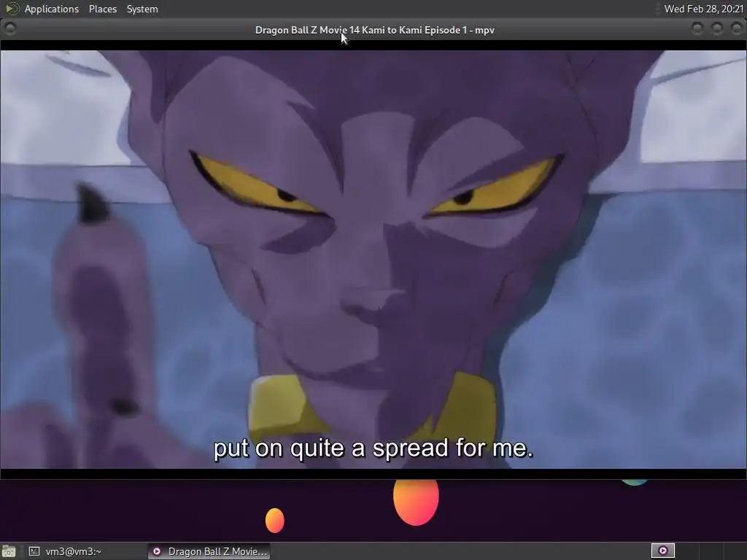Image resolution: width=747 pixels, height=560 pixels.
Task: Maximize the mpv window
Action: (x=716, y=28)
